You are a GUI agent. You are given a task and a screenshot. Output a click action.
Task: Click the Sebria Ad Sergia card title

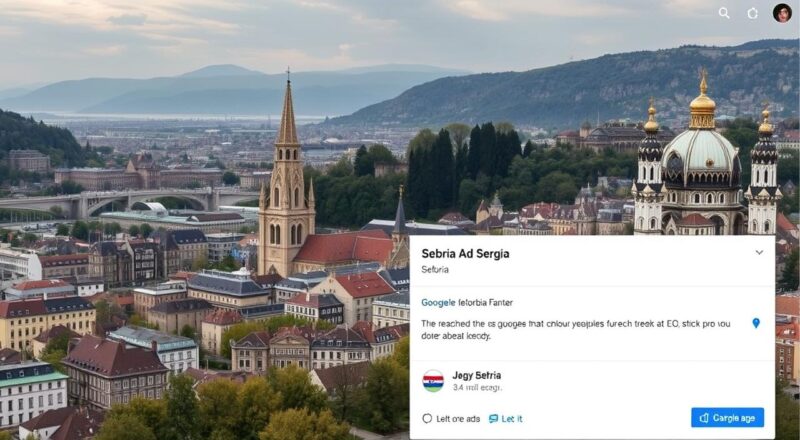[x=465, y=254]
